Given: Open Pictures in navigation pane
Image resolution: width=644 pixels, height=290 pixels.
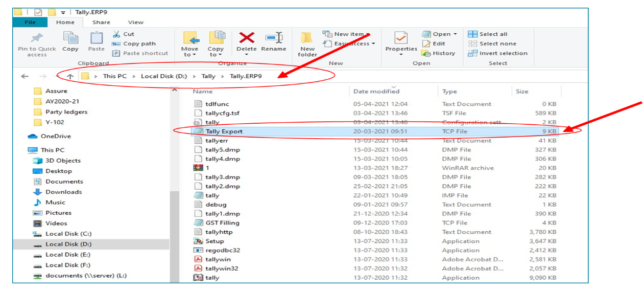Looking at the screenshot, I should click(x=52, y=213).
